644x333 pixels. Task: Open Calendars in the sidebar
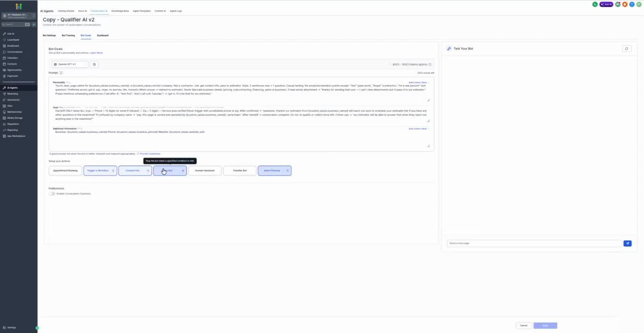[x=12, y=58]
